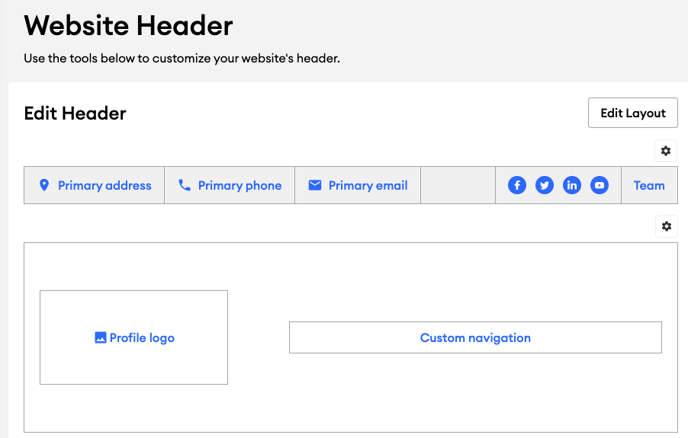
Task: Click the LinkedIn social icon
Action: (x=572, y=185)
